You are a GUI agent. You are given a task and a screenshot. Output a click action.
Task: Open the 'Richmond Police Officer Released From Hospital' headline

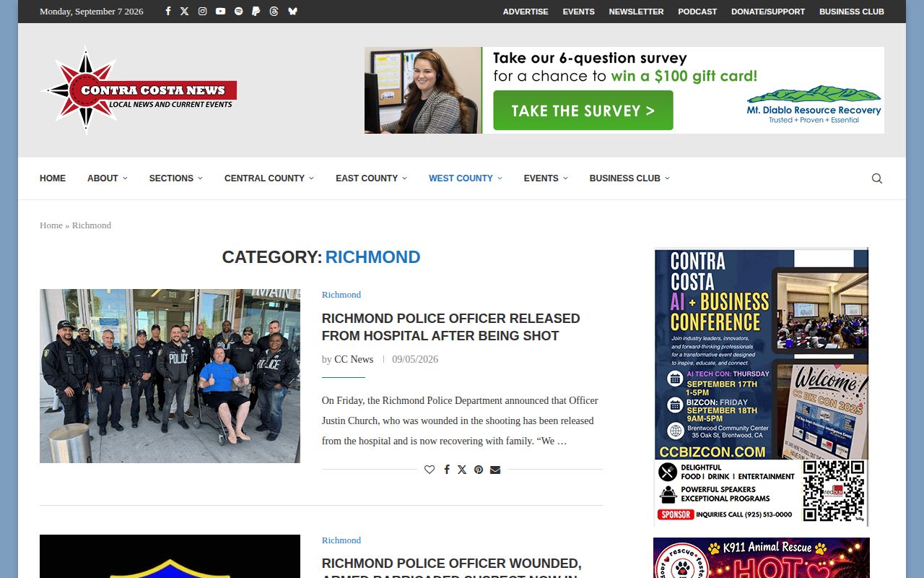pyautogui.click(x=451, y=327)
